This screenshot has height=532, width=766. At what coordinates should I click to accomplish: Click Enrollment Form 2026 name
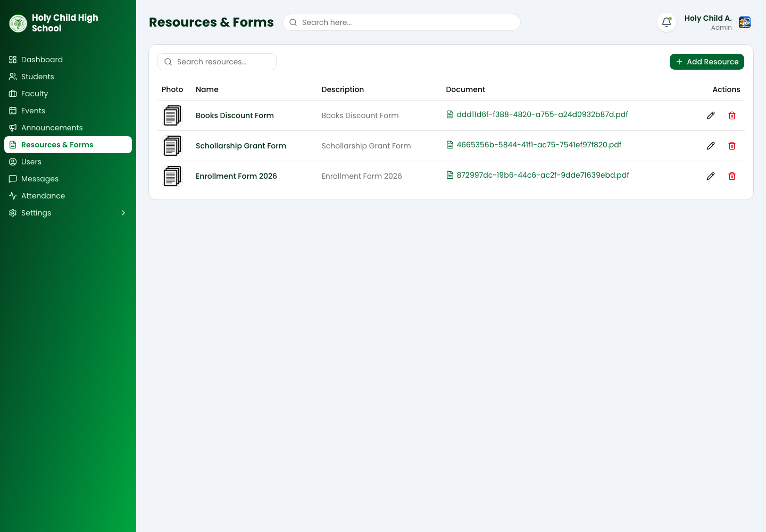click(236, 176)
